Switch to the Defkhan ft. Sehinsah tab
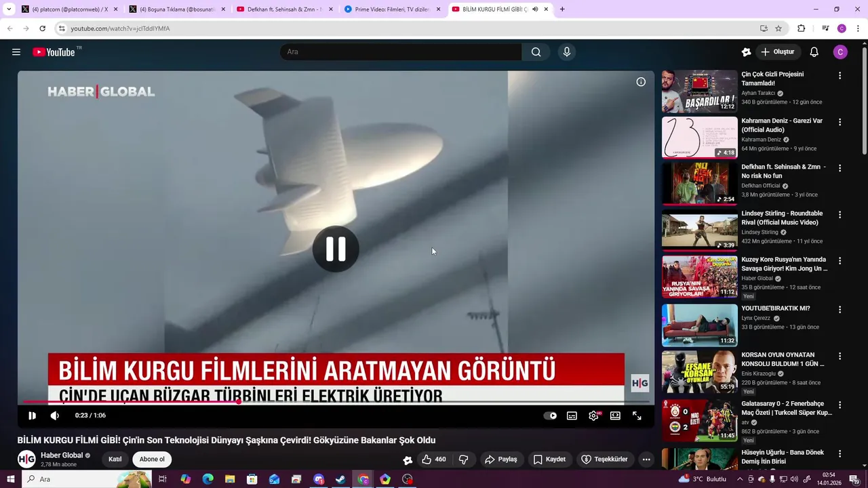 pyautogui.click(x=285, y=9)
